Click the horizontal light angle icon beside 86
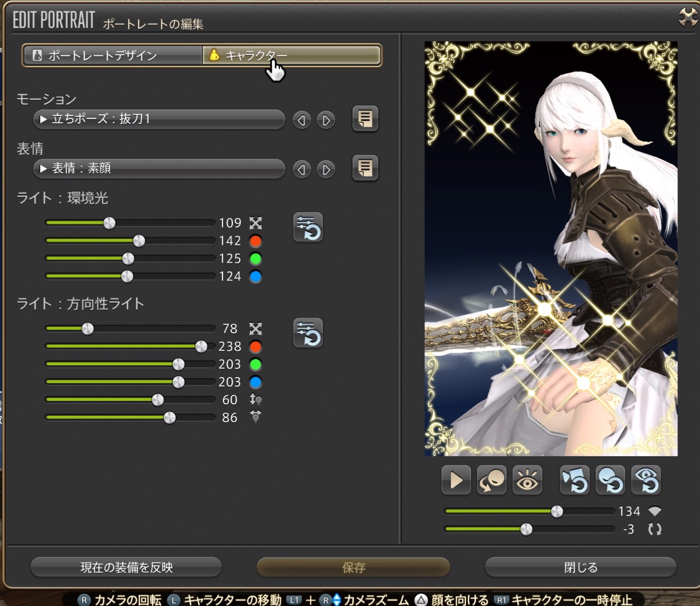 (256, 417)
